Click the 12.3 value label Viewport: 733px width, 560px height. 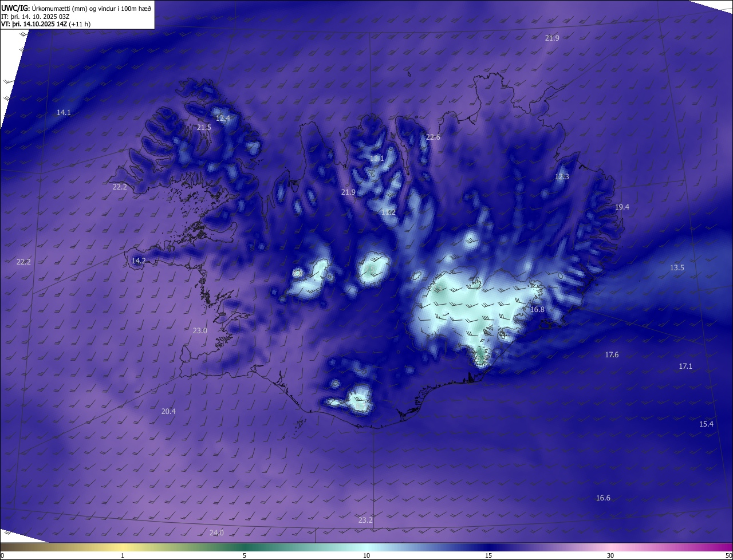[562, 177]
